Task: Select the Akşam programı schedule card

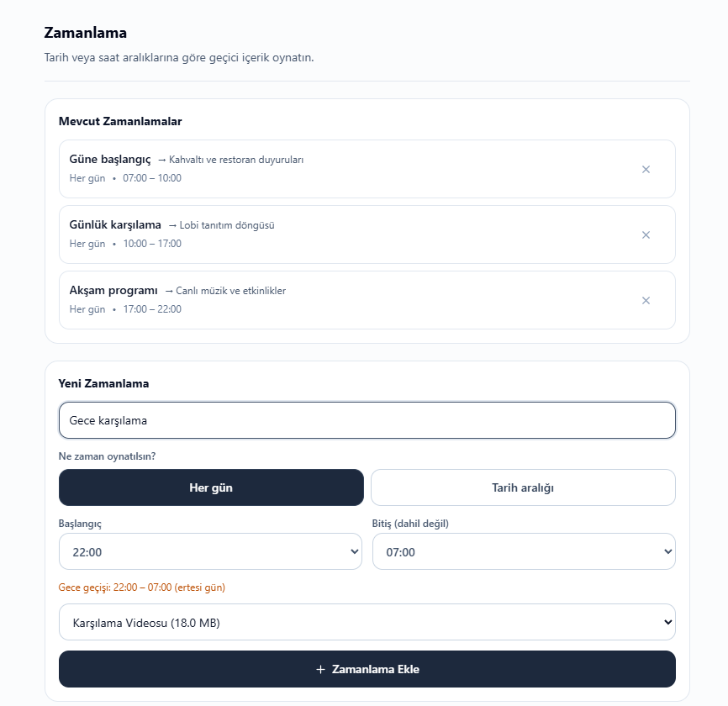Action: 367,300
